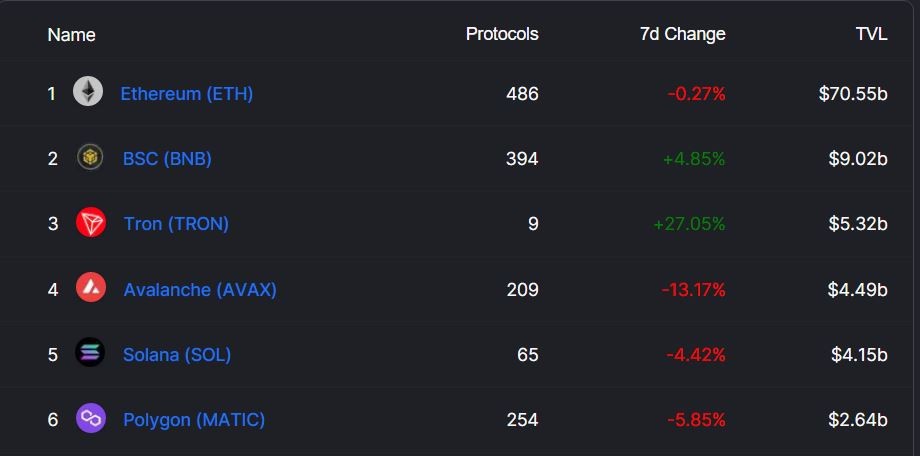Click the Ethereum logo icon

tap(88, 92)
